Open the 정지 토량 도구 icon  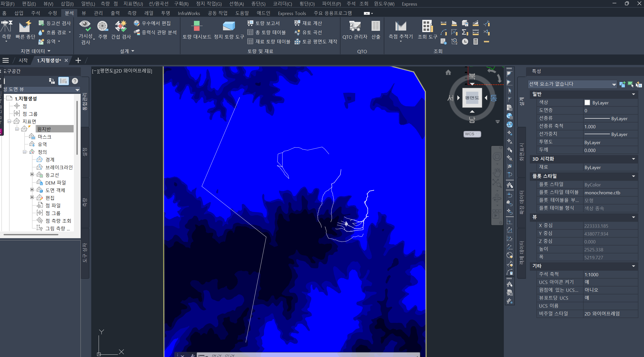click(229, 26)
